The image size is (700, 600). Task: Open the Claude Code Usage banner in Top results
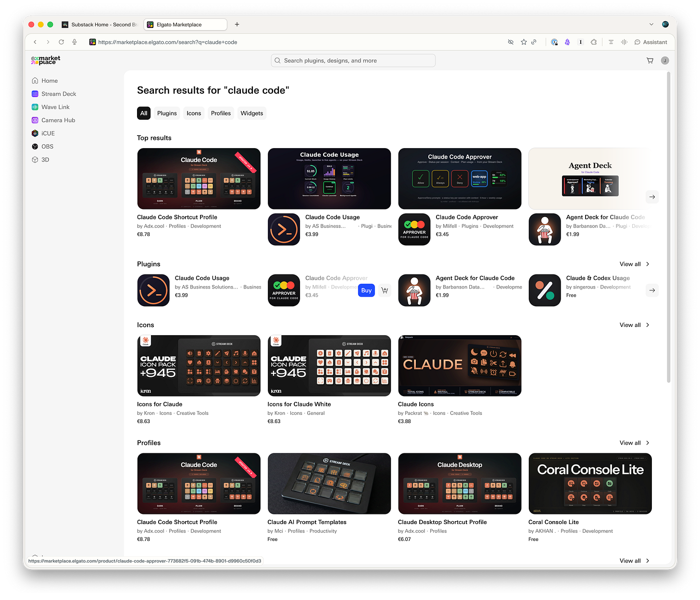(x=329, y=179)
